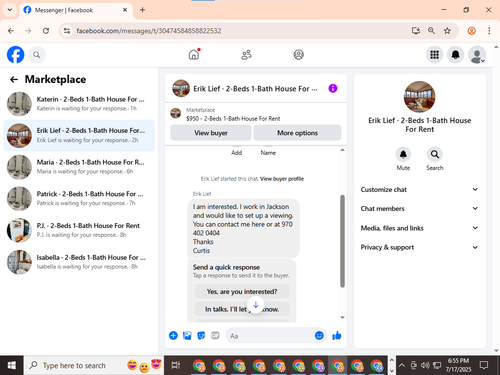This screenshot has width=500, height=375.
Task: Expand Chat members section
Action: pos(419,209)
